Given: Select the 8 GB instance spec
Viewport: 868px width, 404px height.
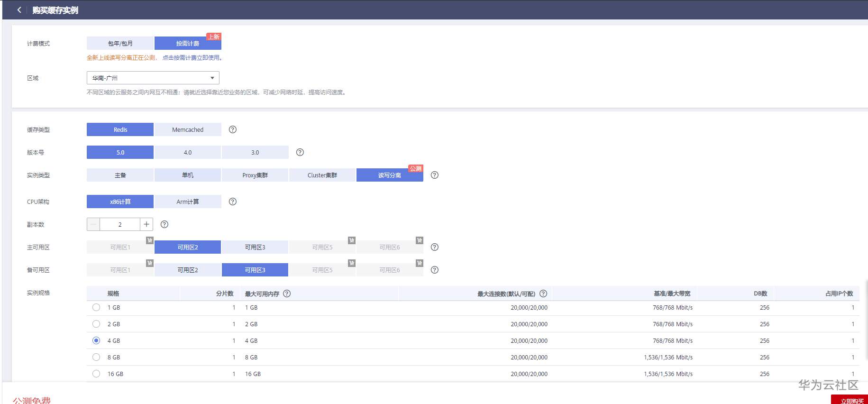Looking at the screenshot, I should pos(96,357).
